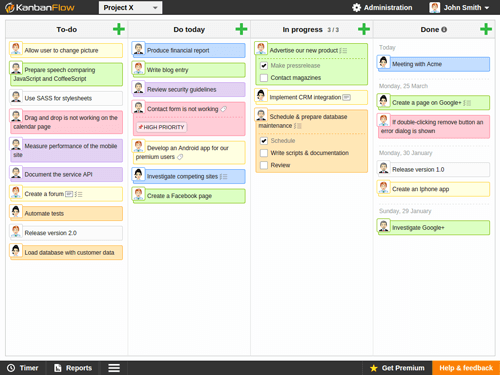Open Prepare speech comparing JavaScript and CoffeeScript
The width and height of the screenshot is (500, 375).
coord(66,74)
